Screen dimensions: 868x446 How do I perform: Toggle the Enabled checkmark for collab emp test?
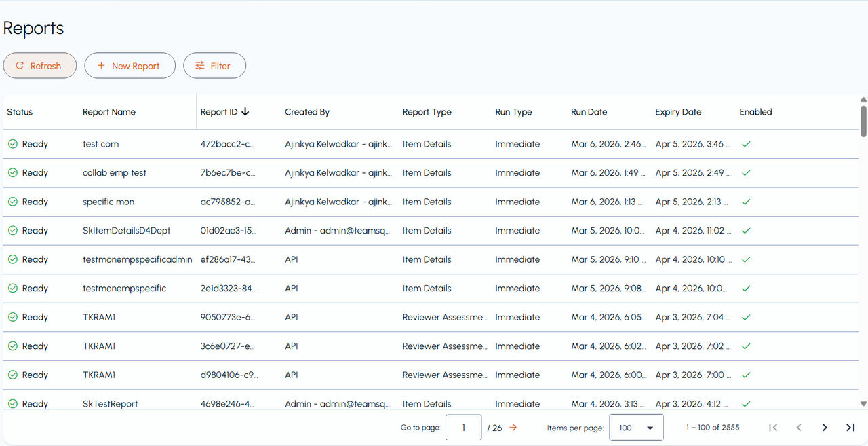pyautogui.click(x=746, y=173)
